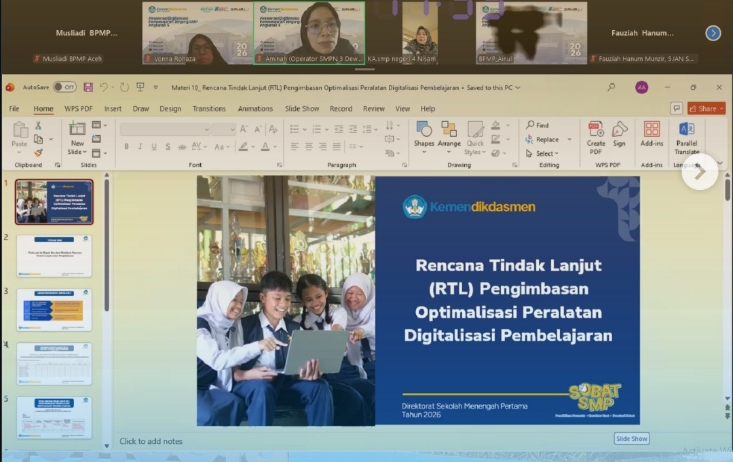Click the text highlight color button

click(x=243, y=147)
